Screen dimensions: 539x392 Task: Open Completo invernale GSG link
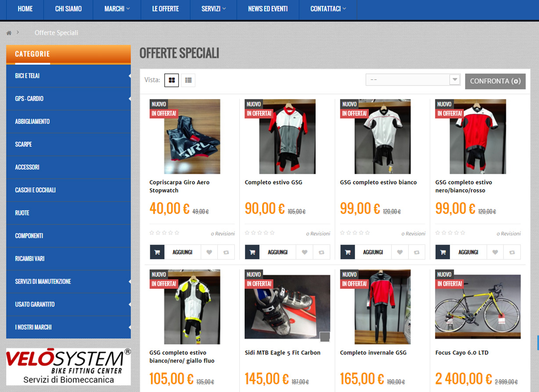tap(373, 352)
